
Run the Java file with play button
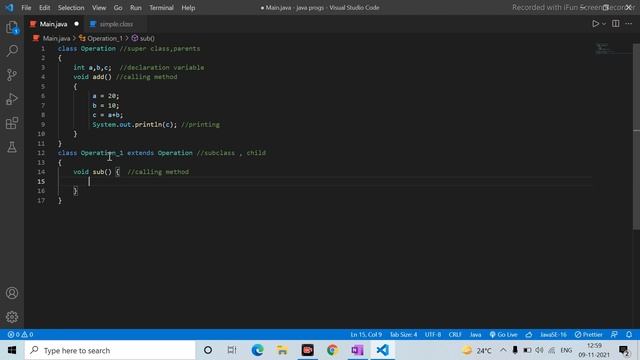click(x=596, y=24)
